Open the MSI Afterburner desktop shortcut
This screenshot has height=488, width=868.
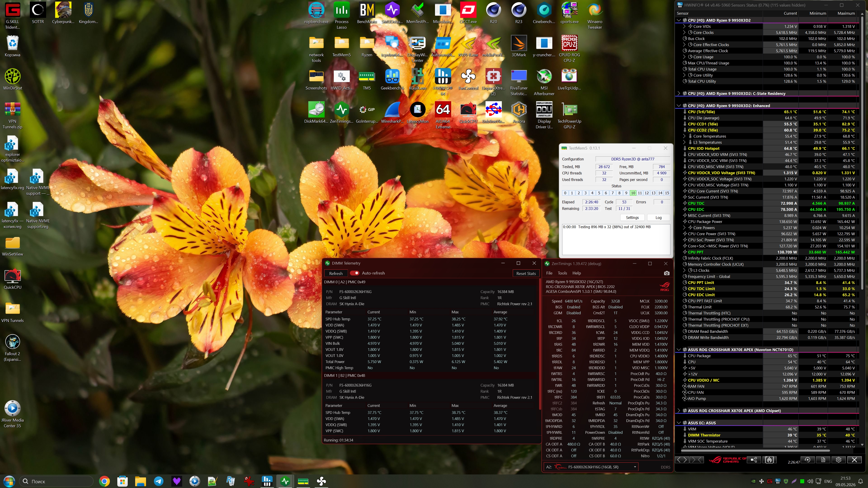[x=544, y=82]
